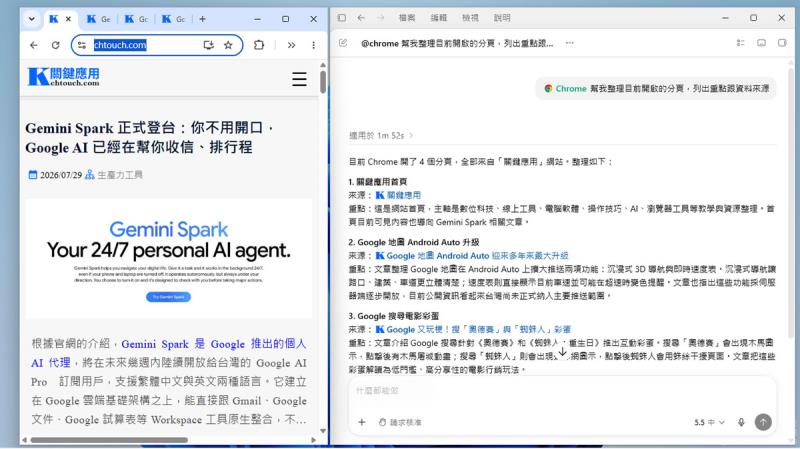Image resolution: width=800 pixels, height=449 pixels.
Task: Click the @chrome conversation title
Action: (457, 44)
